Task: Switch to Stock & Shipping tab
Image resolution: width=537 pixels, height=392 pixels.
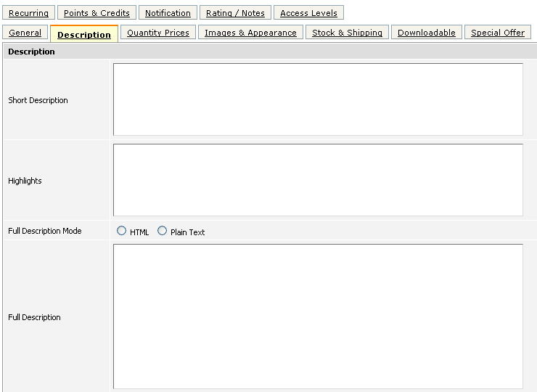Action: [348, 32]
